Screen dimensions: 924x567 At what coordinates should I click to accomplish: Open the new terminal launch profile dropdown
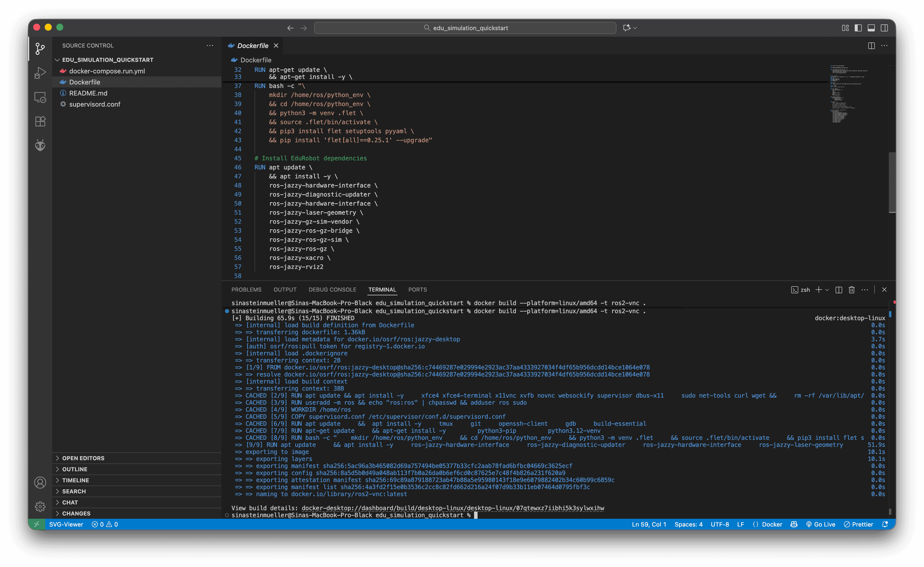pyautogui.click(x=827, y=290)
